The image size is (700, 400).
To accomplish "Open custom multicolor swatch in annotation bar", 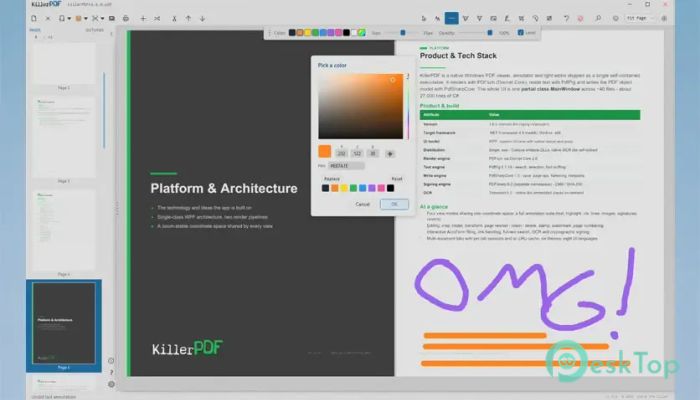I will tap(362, 33).
